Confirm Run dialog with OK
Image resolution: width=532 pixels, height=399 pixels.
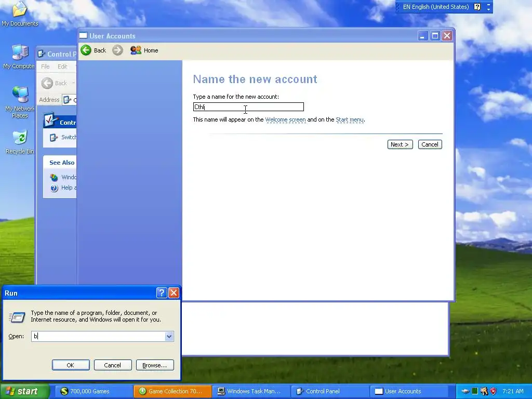tap(71, 365)
